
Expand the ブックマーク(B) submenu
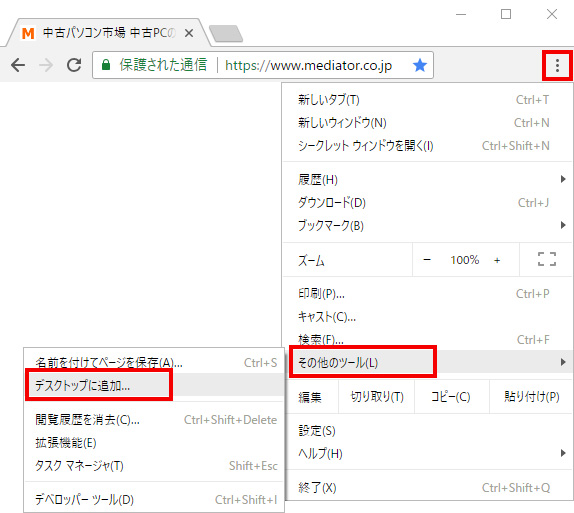427,226
